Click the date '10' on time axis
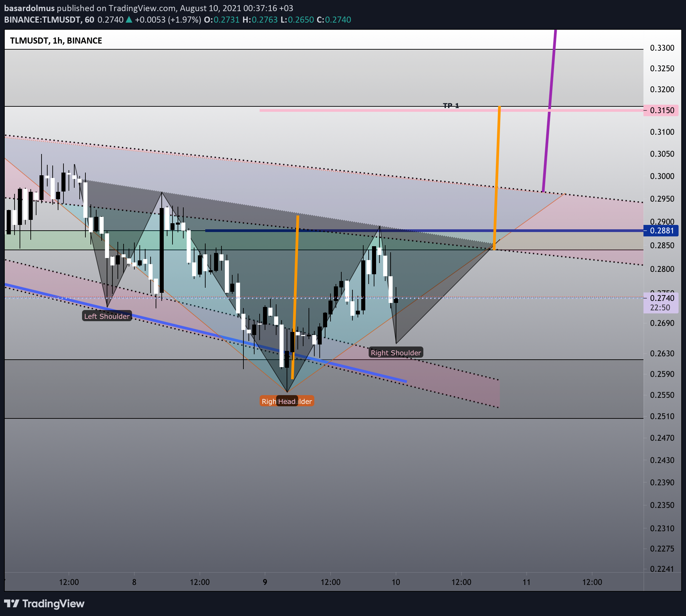 coord(396,582)
